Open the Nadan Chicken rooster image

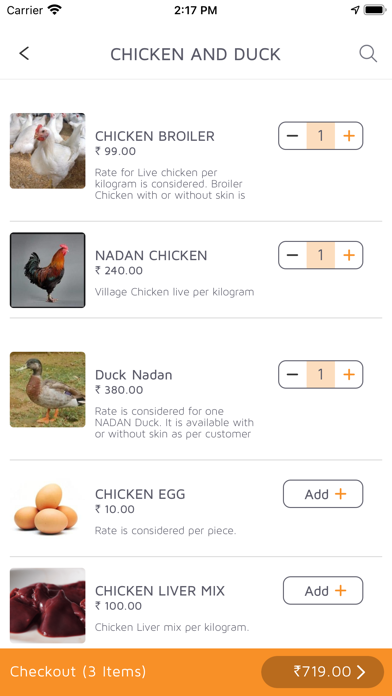pyautogui.click(x=48, y=270)
